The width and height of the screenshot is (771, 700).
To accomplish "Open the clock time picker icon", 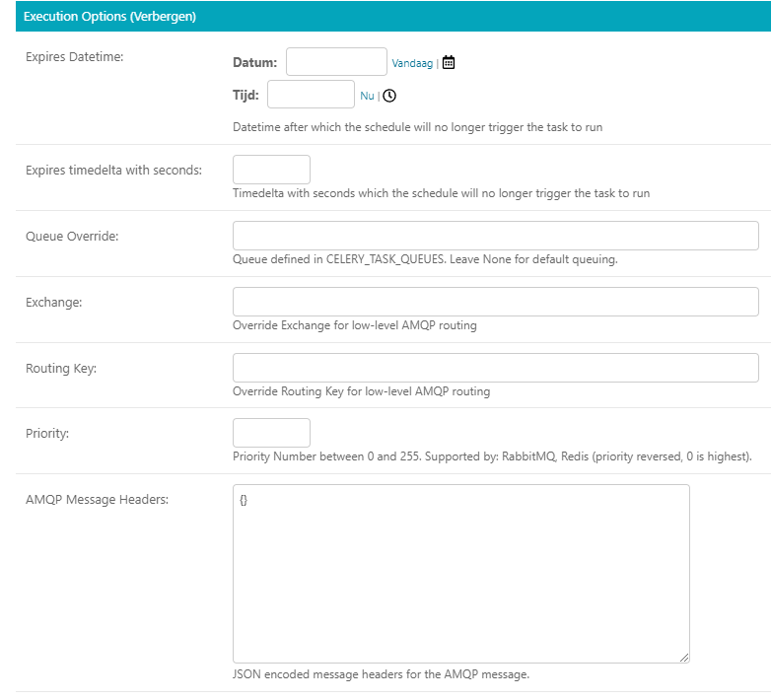I will [389, 96].
